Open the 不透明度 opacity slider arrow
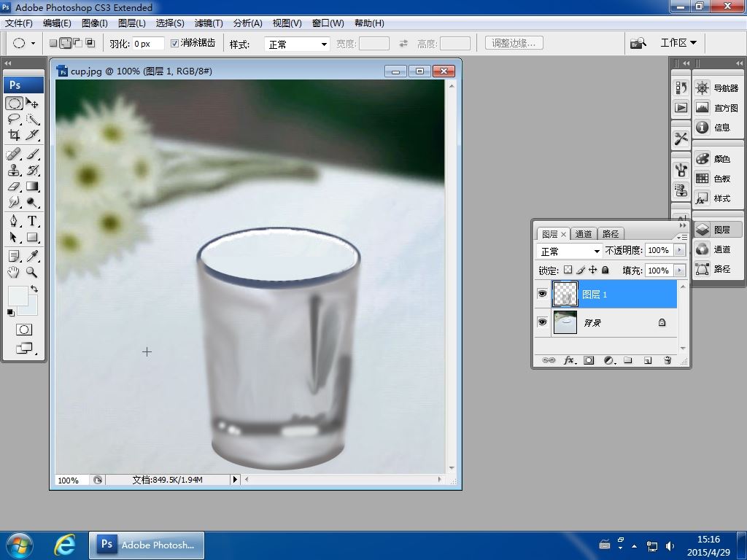The width and height of the screenshot is (747, 560). coord(680,250)
